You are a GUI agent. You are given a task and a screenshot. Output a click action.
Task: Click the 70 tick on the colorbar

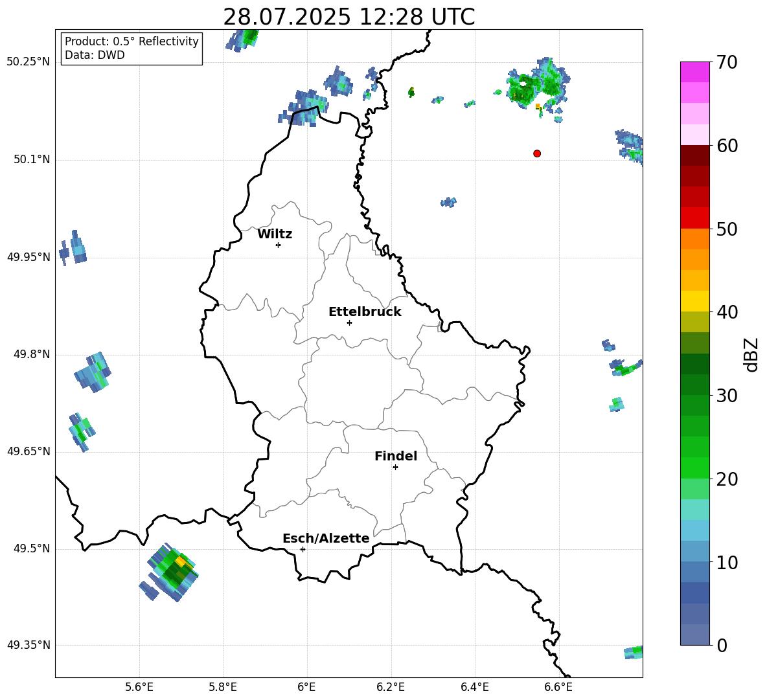(x=727, y=62)
